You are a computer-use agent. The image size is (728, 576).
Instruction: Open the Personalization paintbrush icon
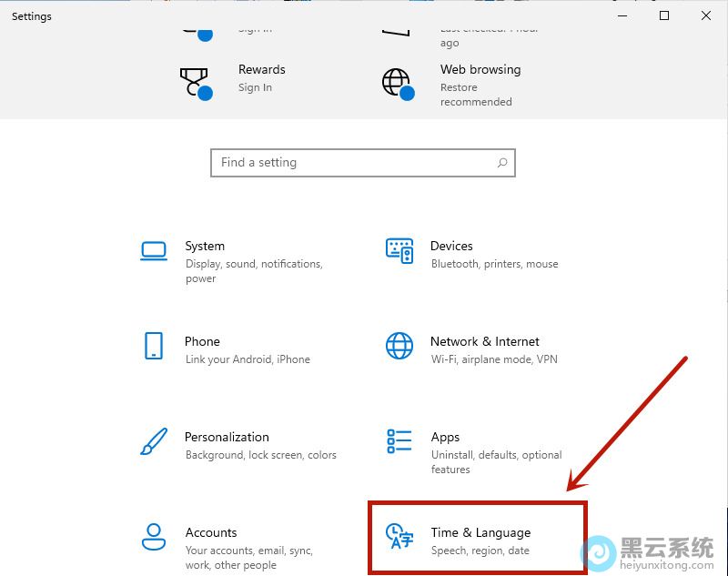154,442
